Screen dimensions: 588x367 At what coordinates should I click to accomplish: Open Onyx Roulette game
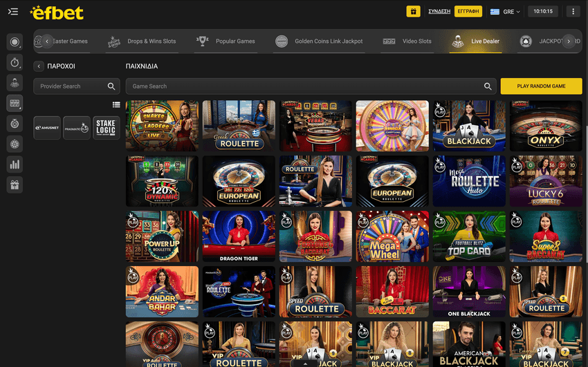(x=546, y=126)
